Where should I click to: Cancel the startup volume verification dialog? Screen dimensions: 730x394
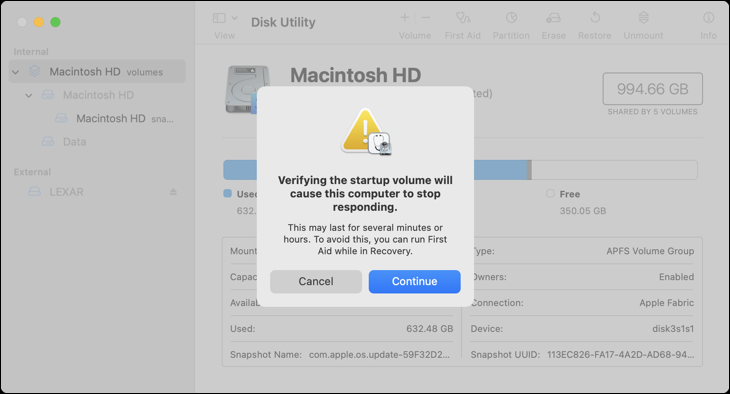pos(316,281)
